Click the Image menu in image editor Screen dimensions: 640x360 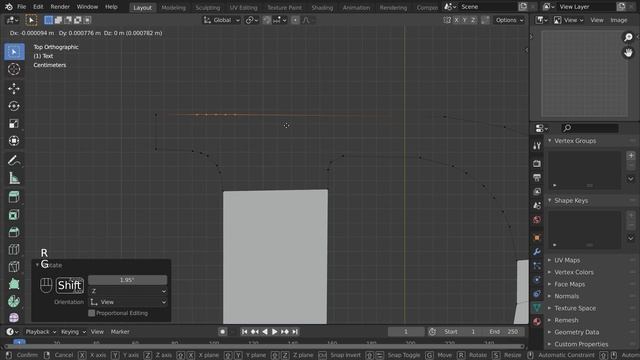pyautogui.click(x=619, y=20)
